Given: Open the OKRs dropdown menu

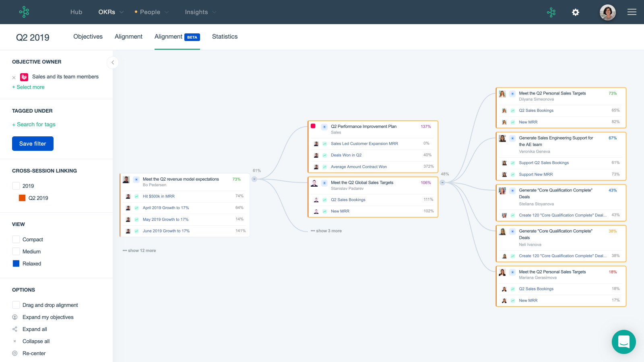Looking at the screenshot, I should click(x=111, y=12).
